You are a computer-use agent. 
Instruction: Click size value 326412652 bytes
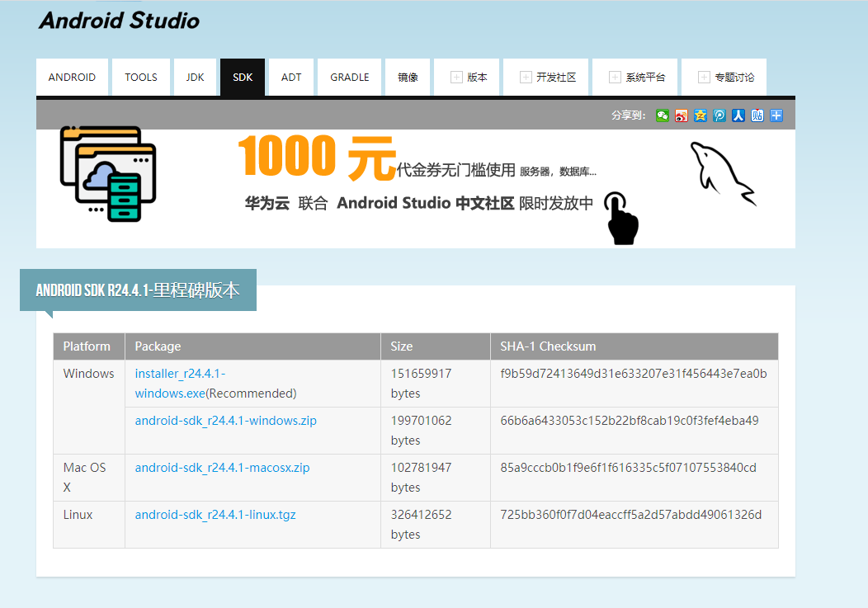click(x=422, y=525)
